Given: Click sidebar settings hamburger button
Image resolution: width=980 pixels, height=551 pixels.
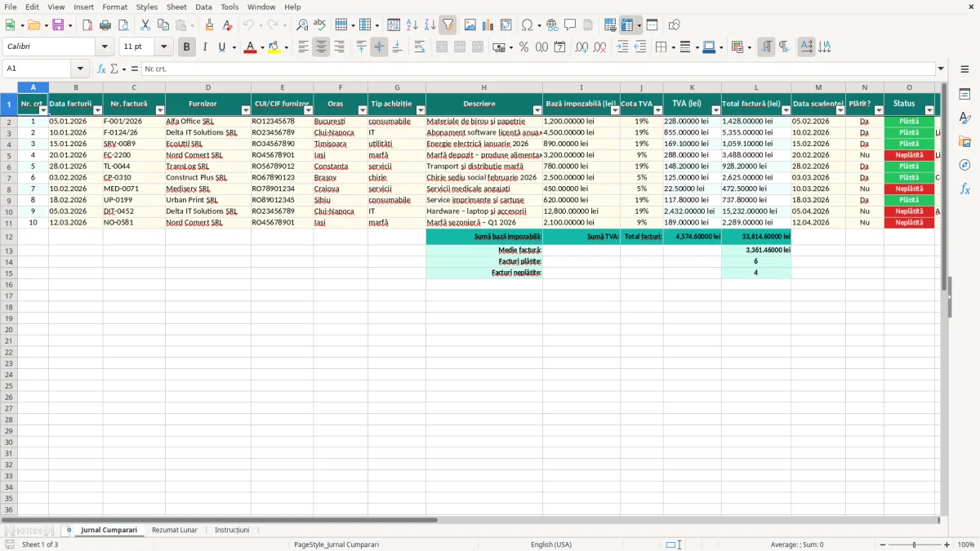Looking at the screenshot, I should 964,69.
